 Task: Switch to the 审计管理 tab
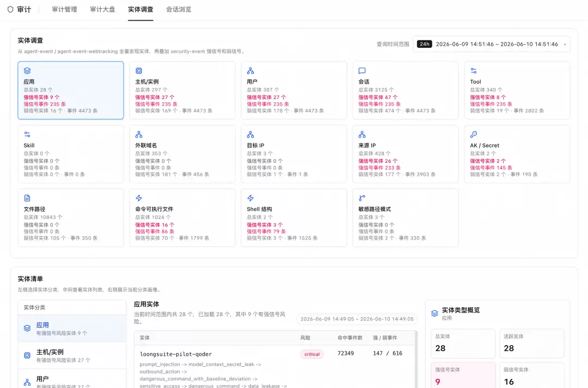click(x=64, y=9)
